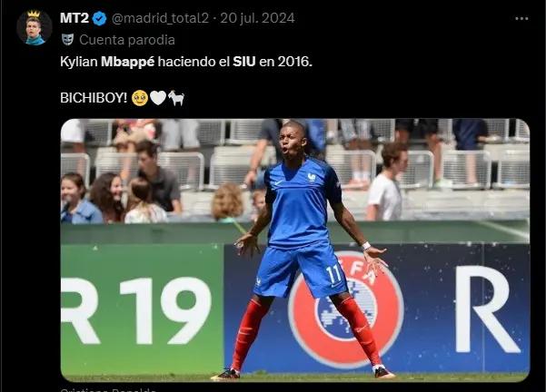Screen dimensions: 546x392
Task: Click the BICHIBOY! text line
Action: click(x=123, y=98)
